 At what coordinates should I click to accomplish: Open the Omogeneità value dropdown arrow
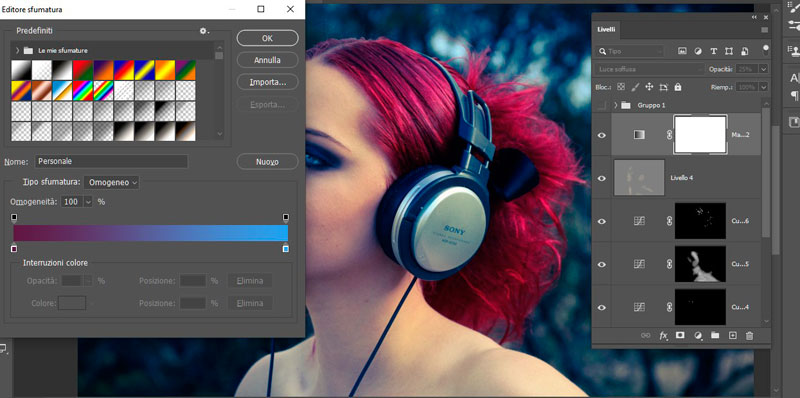click(x=88, y=202)
